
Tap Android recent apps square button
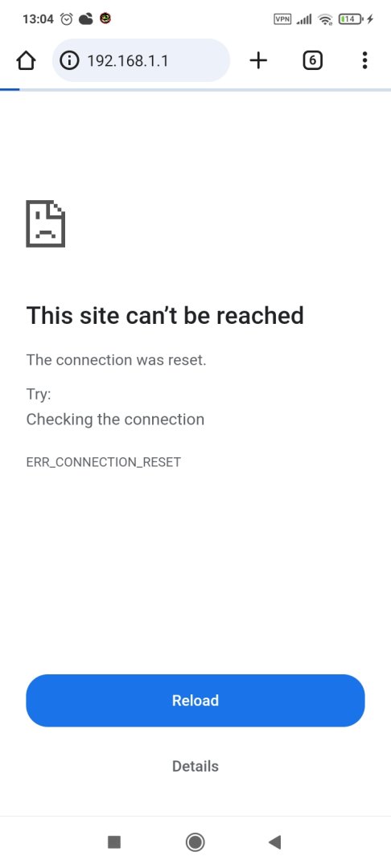click(114, 842)
